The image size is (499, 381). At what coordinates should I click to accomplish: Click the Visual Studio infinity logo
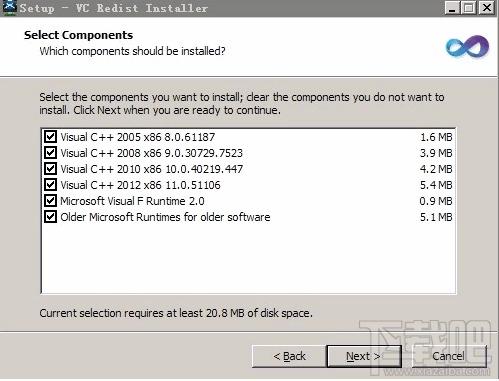click(x=467, y=47)
